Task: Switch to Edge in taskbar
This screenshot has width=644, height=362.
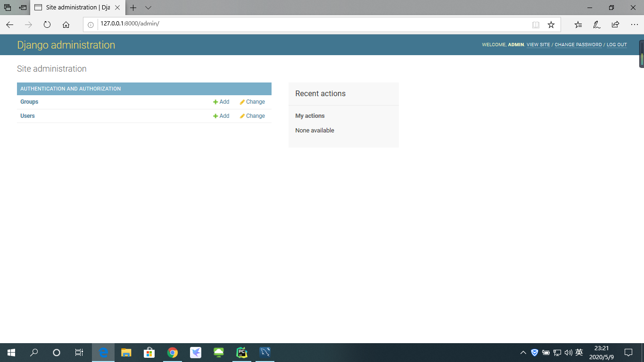Action: click(103, 353)
